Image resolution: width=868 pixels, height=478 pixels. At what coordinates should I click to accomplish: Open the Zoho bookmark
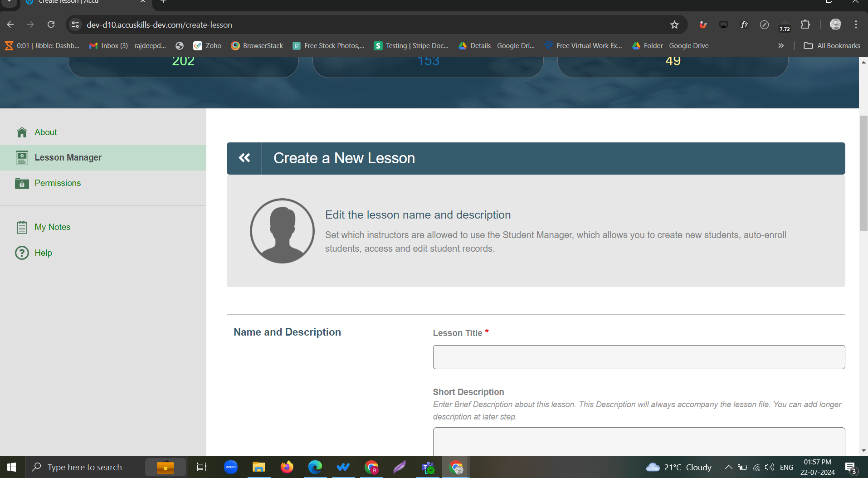coord(208,46)
